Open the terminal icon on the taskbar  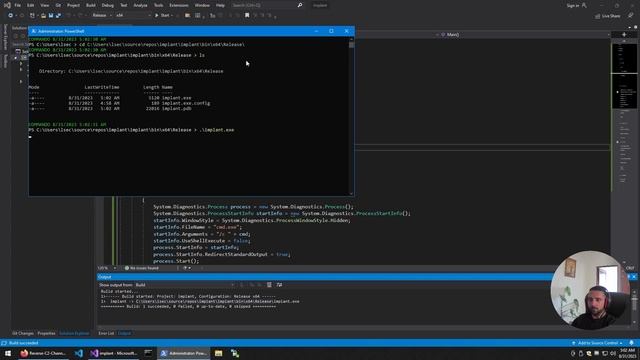pos(148,353)
